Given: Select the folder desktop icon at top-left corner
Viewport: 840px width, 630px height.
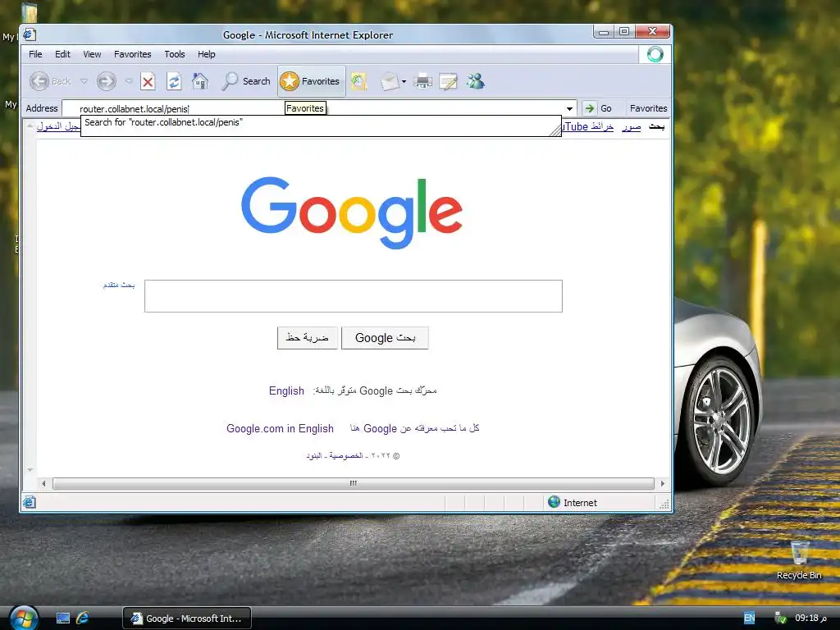Looking at the screenshot, I should click(30, 11).
